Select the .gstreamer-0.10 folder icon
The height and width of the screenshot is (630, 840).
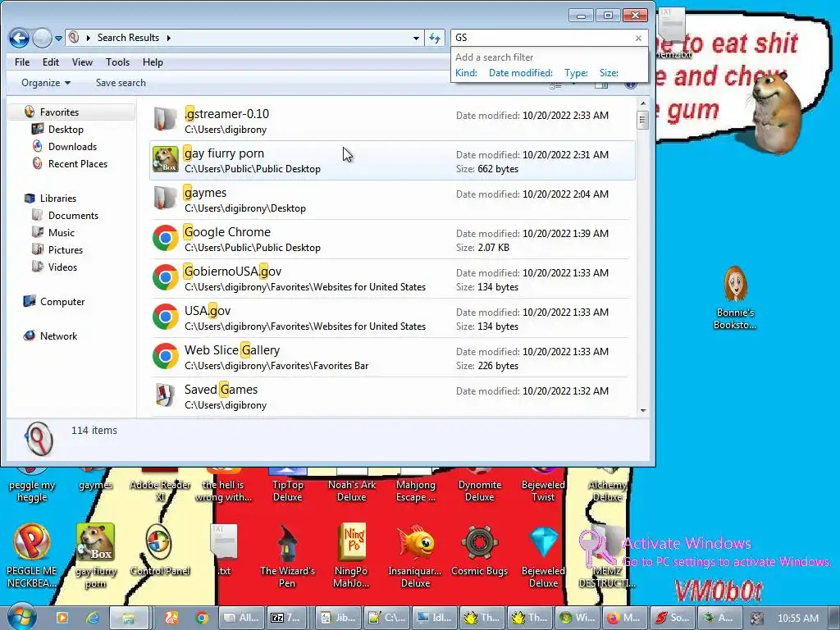pyautogui.click(x=165, y=120)
